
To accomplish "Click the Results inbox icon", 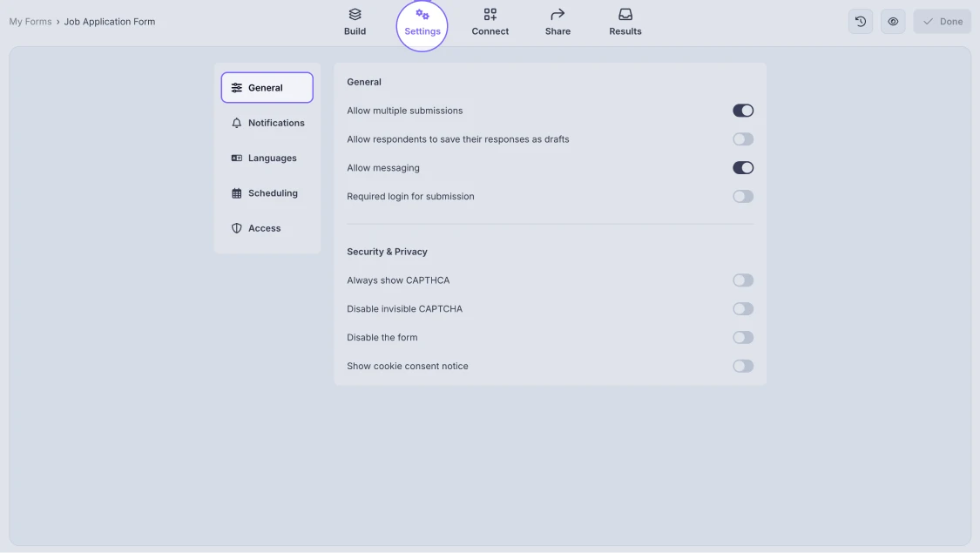I will click(x=625, y=14).
